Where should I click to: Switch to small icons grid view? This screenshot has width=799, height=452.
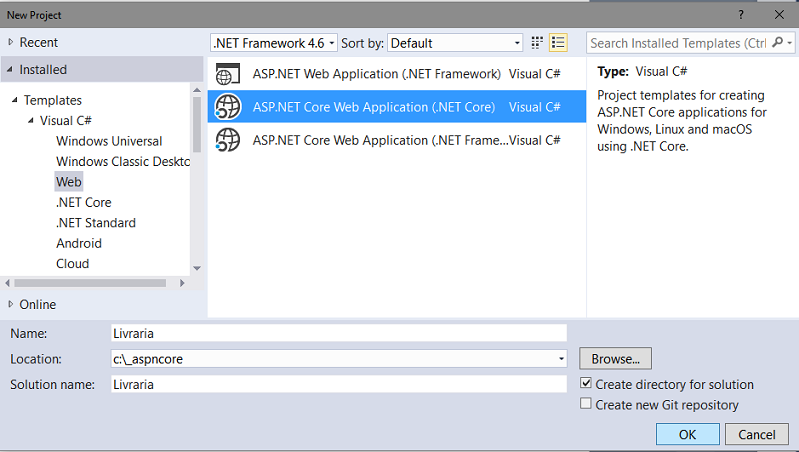point(537,43)
